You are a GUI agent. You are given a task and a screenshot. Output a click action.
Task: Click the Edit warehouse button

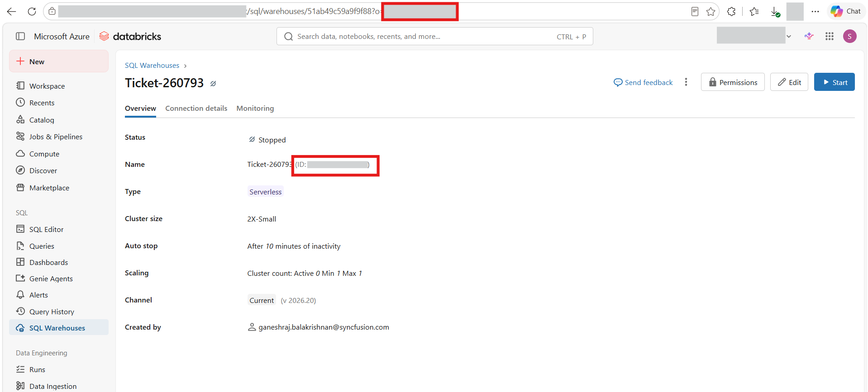(789, 82)
